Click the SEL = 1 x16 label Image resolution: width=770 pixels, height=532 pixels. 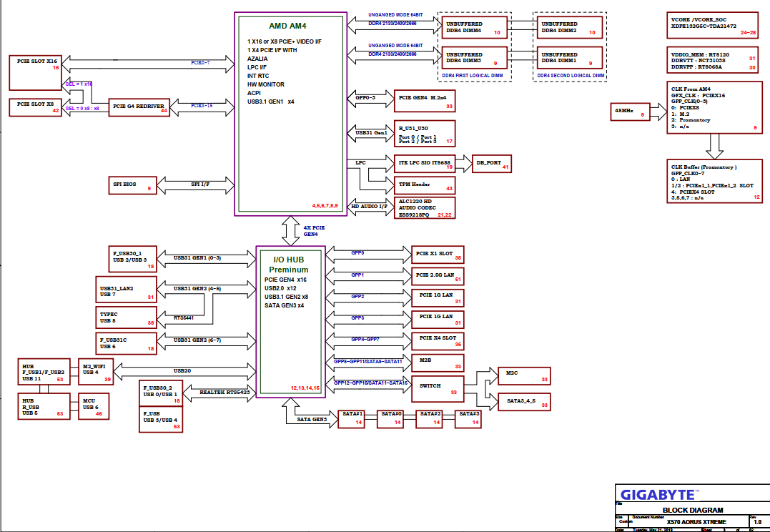tap(79, 84)
